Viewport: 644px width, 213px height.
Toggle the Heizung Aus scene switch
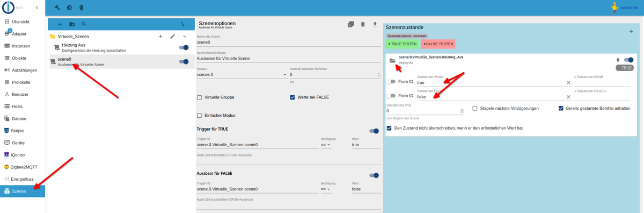[x=184, y=47]
